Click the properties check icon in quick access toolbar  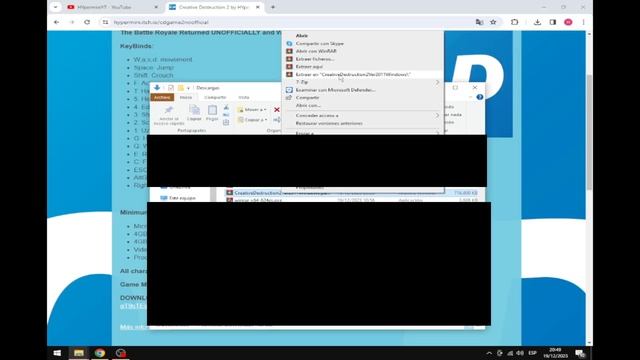[x=171, y=88]
